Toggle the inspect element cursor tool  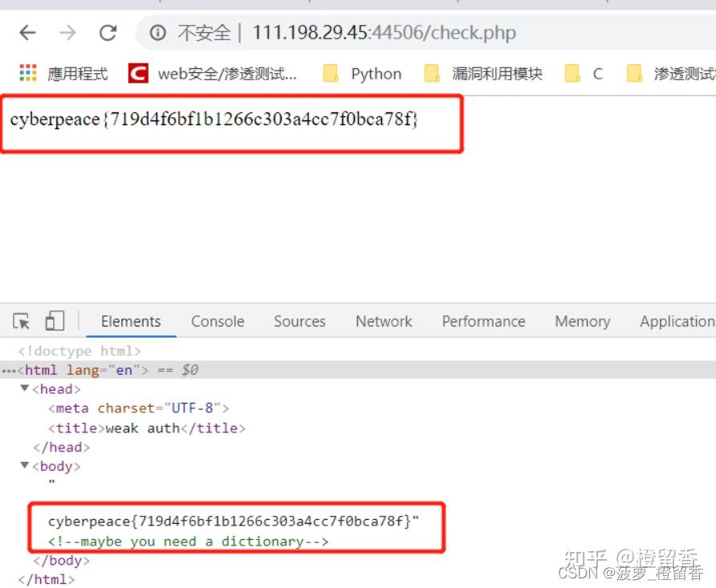coord(20,320)
